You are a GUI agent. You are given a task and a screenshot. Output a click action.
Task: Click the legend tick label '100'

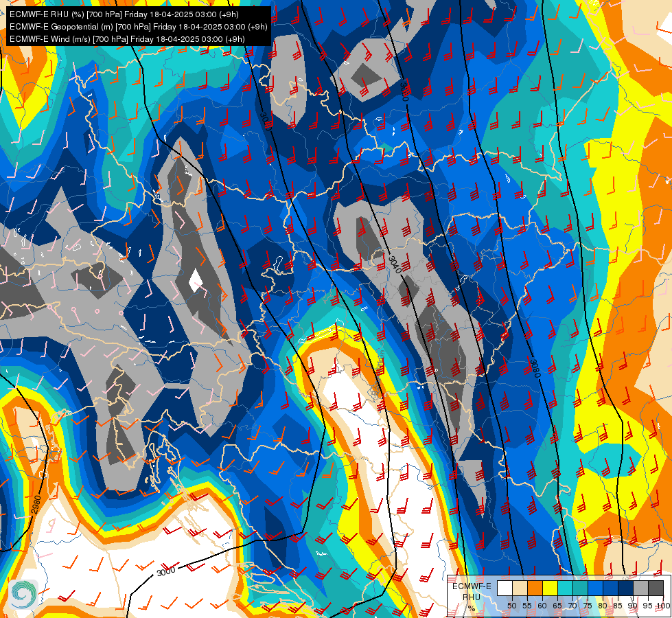[662, 606]
